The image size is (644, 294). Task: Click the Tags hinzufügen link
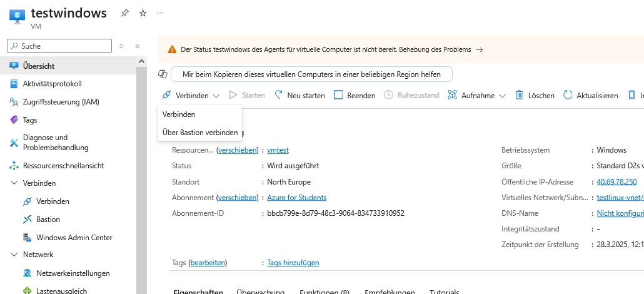point(293,263)
